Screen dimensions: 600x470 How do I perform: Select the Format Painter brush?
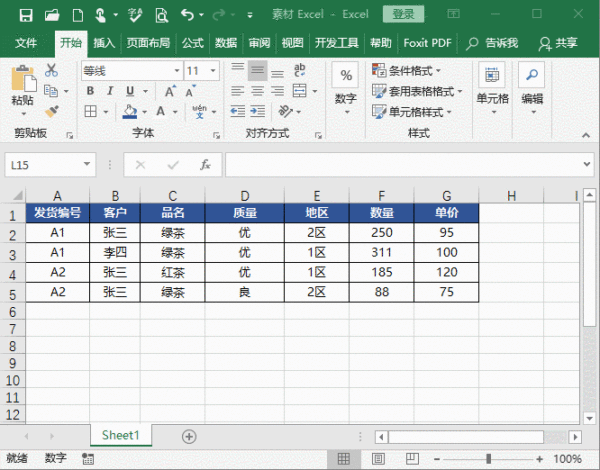(52, 111)
